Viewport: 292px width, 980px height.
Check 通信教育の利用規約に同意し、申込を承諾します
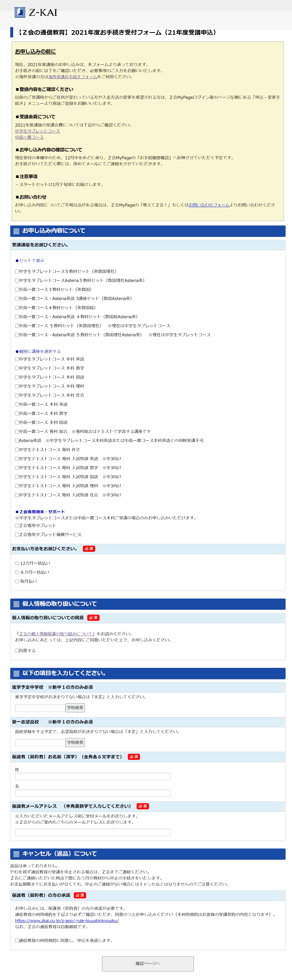tap(17, 940)
